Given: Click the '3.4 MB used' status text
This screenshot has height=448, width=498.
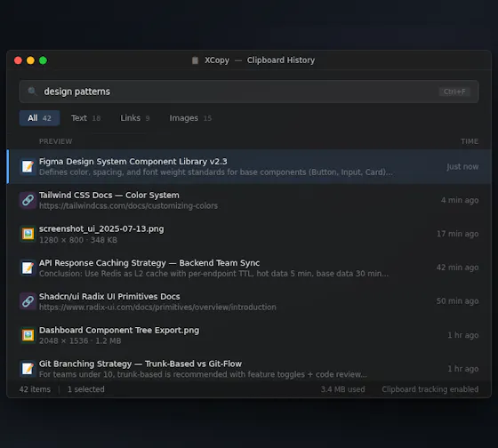Looking at the screenshot, I should click(x=342, y=389).
